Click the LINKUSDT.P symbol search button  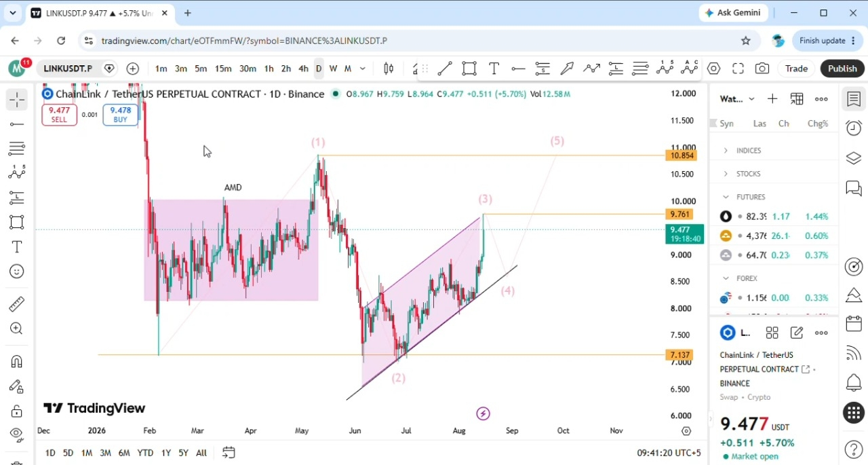(68, 69)
